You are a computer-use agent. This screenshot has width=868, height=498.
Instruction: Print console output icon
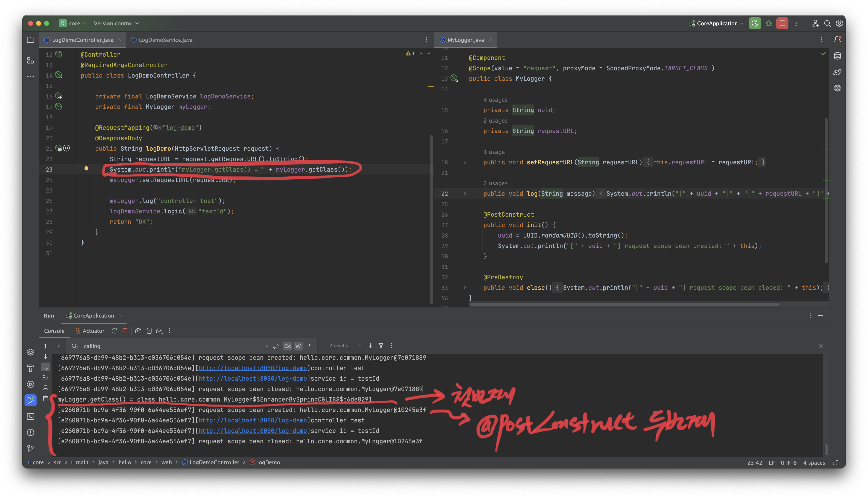coord(45,388)
